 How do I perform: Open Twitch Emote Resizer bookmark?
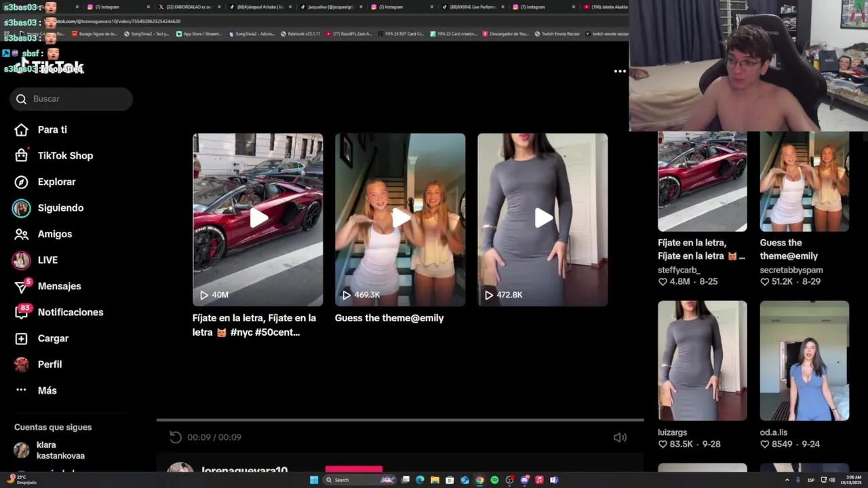click(557, 34)
